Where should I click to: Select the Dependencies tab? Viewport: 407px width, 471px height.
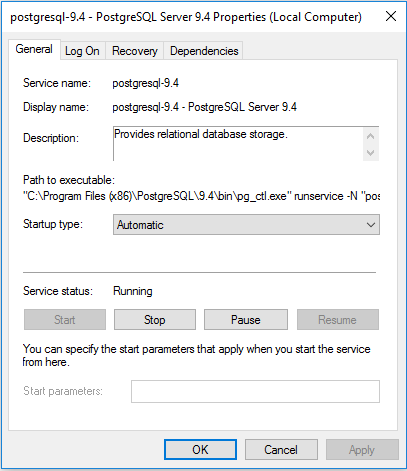coord(204,51)
